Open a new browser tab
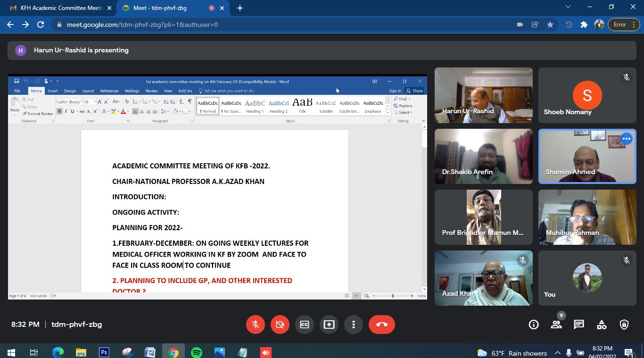The height and width of the screenshot is (358, 644). pyautogui.click(x=239, y=8)
